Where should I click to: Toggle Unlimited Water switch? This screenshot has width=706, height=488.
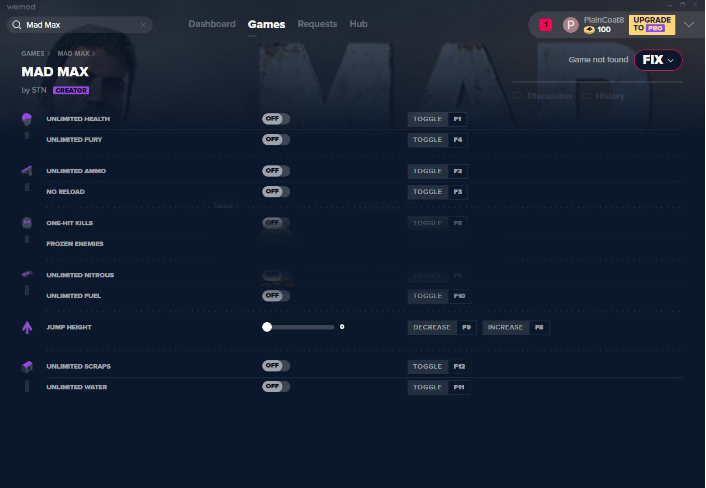(x=276, y=386)
